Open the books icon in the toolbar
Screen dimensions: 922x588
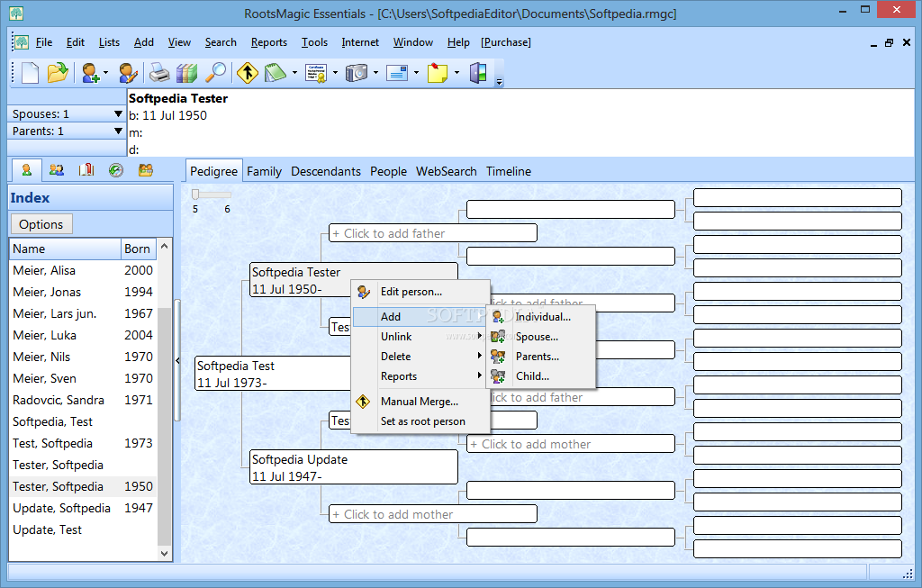(x=187, y=73)
